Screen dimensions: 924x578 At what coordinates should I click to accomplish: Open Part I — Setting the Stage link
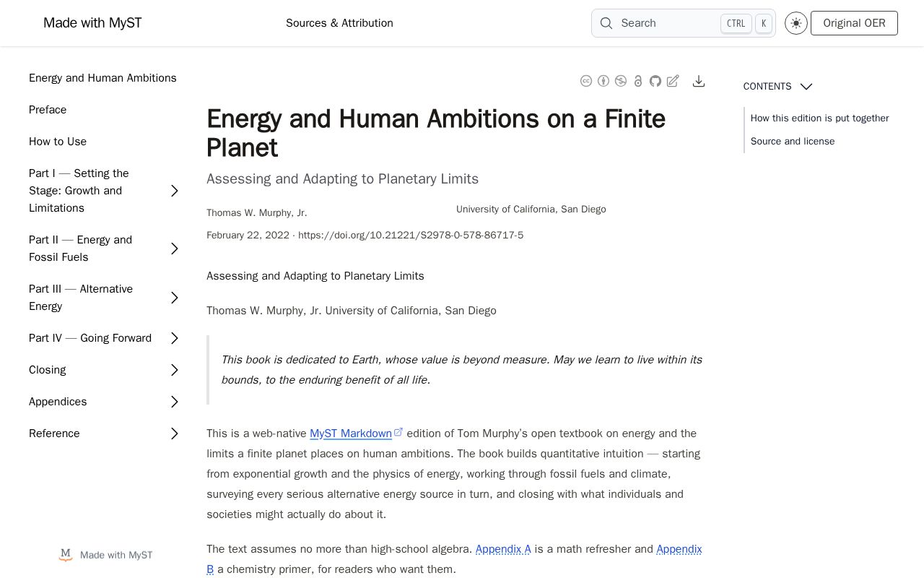tap(79, 191)
